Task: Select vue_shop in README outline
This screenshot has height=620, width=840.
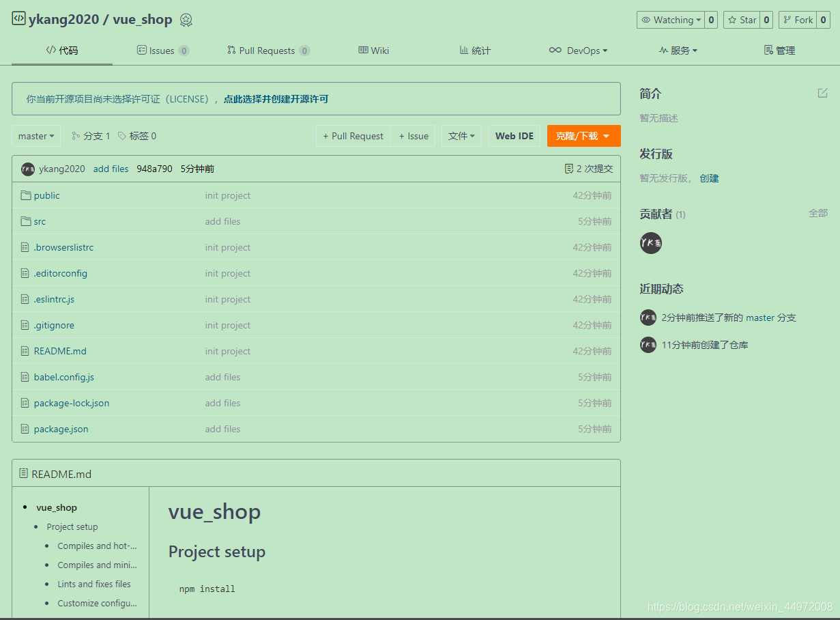Action: coord(57,507)
